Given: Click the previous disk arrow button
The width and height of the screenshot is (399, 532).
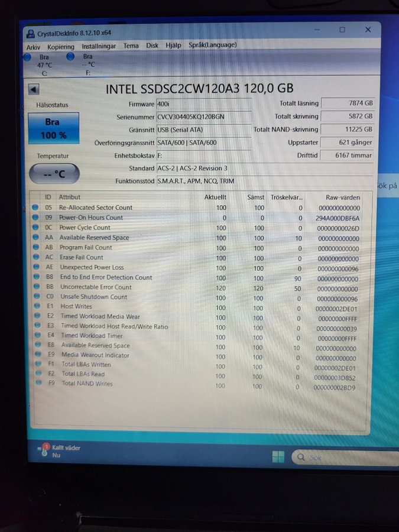Looking at the screenshot, I should pos(34,89).
